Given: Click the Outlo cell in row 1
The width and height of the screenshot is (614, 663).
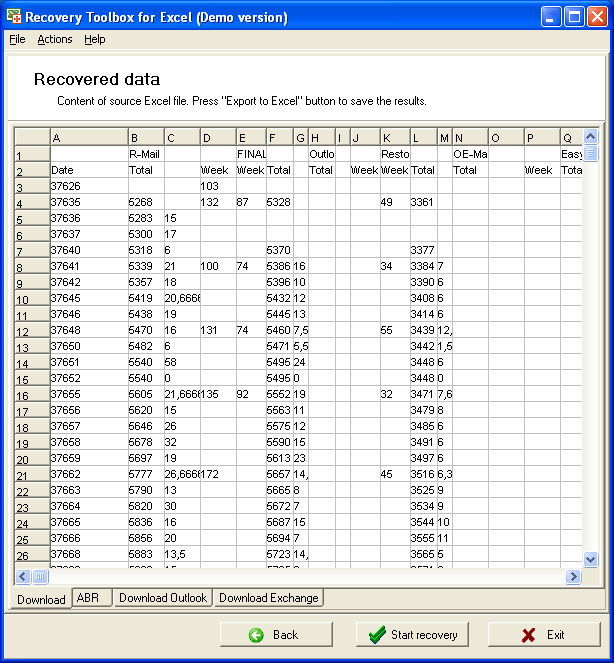Looking at the screenshot, I should [x=322, y=154].
